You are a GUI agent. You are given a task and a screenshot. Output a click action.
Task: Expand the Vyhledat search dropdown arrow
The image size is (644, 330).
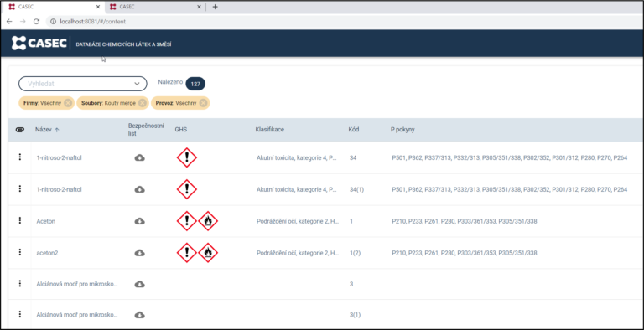[x=138, y=84]
